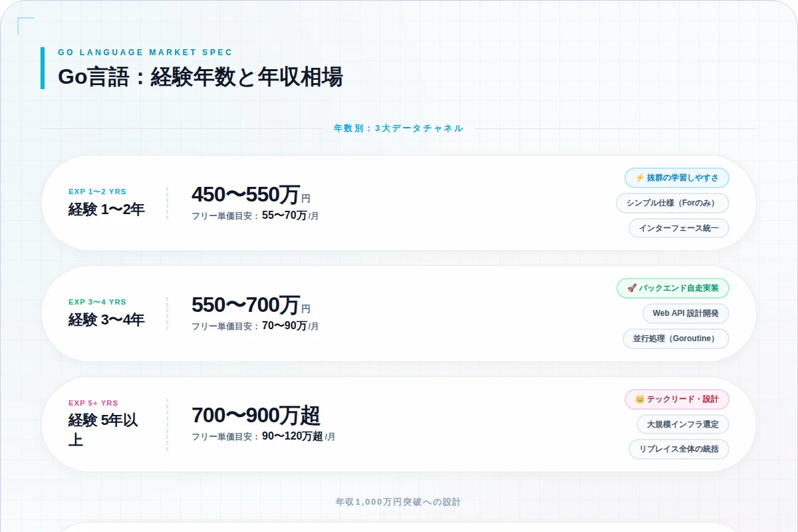
Task: Click the 700〜900万超 salary figure
Action: 256,416
